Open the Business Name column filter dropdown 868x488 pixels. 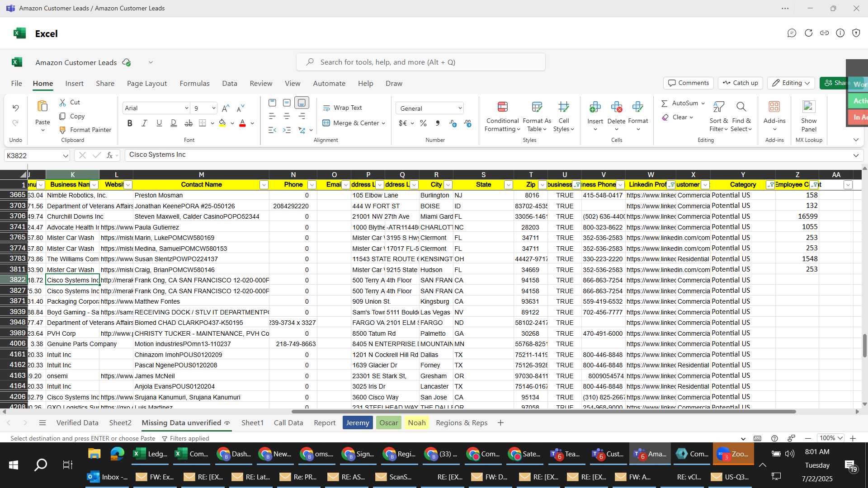pos(94,185)
